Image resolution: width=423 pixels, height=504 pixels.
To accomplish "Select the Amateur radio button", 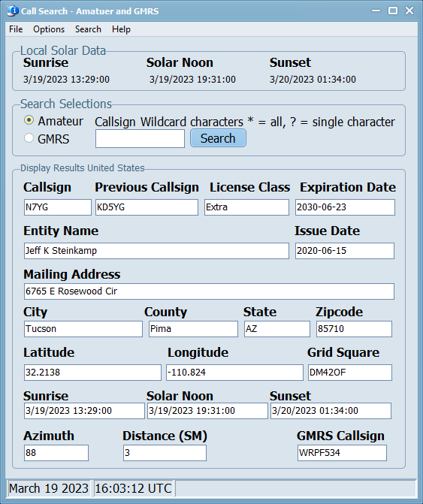I will (29, 120).
